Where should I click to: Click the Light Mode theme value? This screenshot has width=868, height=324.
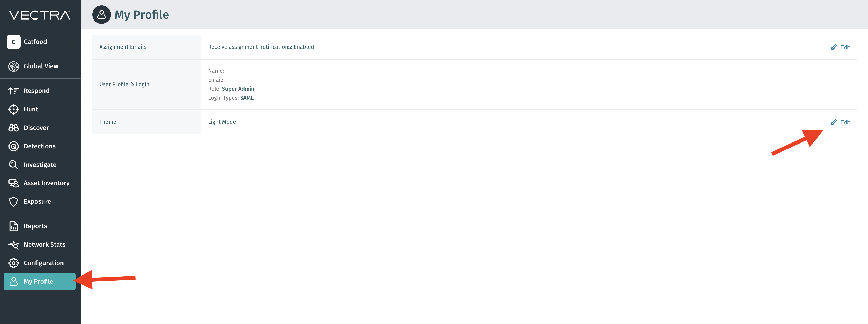[x=222, y=122]
